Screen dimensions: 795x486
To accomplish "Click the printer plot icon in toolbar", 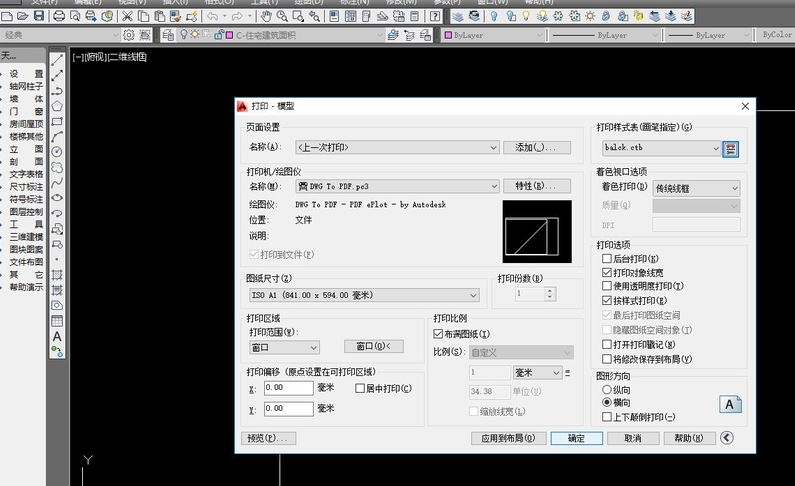I will [x=59, y=16].
